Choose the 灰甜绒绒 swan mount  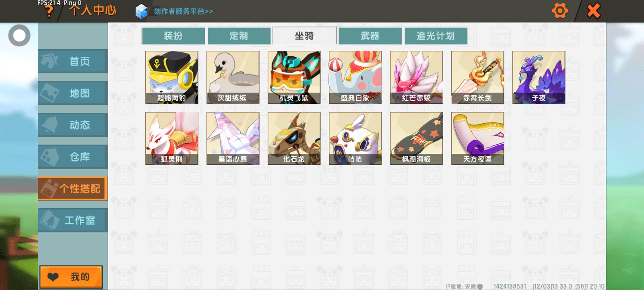click(233, 77)
